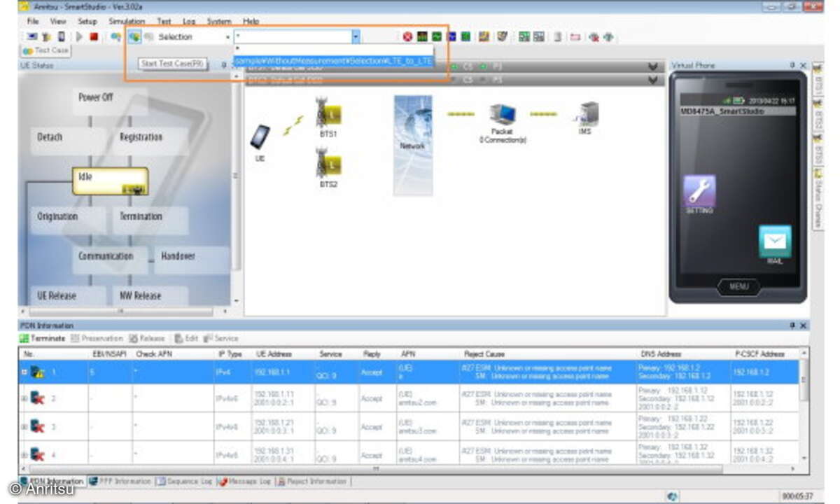Click Release in the PDN toolbar
Image resolution: width=840 pixels, height=504 pixels.
pos(147,339)
